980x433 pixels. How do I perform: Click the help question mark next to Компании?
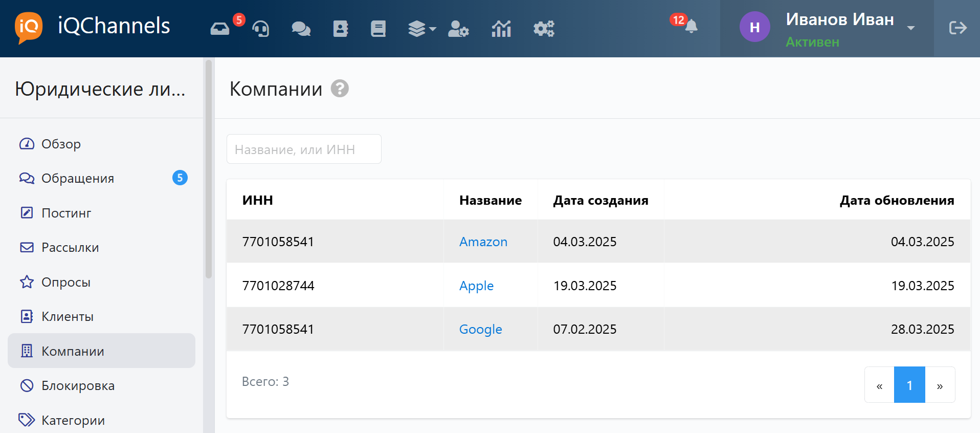(x=340, y=89)
